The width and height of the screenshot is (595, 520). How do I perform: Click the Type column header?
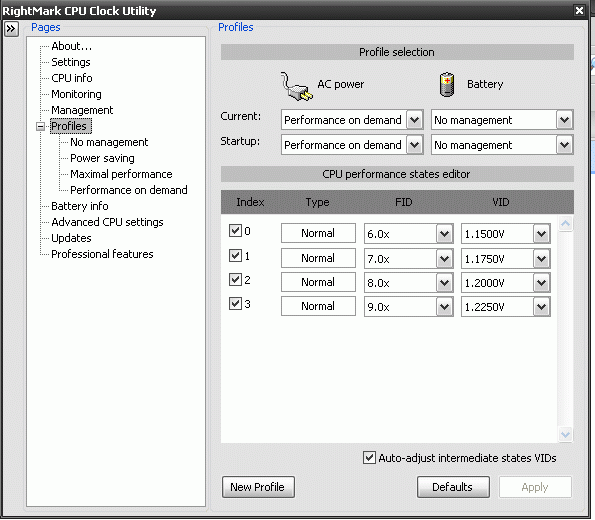[318, 202]
